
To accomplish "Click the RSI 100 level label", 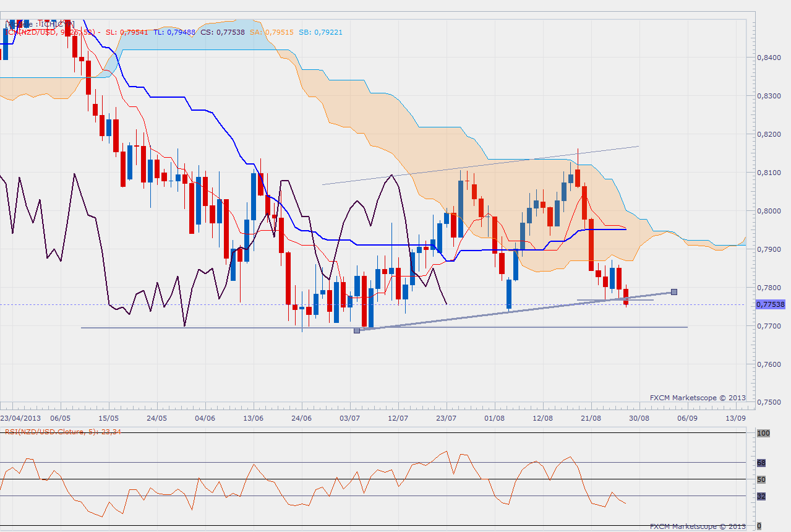I will 763,434.
